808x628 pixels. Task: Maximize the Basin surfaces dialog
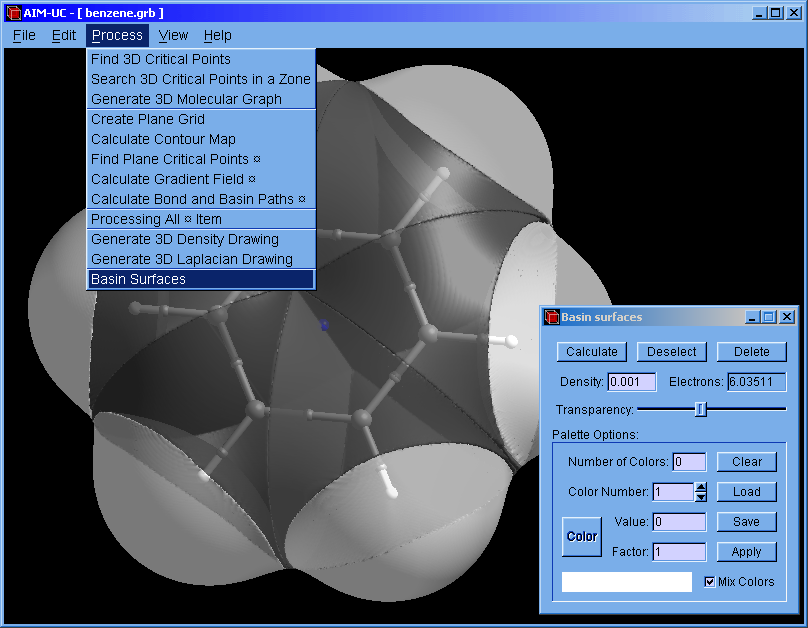[768, 317]
